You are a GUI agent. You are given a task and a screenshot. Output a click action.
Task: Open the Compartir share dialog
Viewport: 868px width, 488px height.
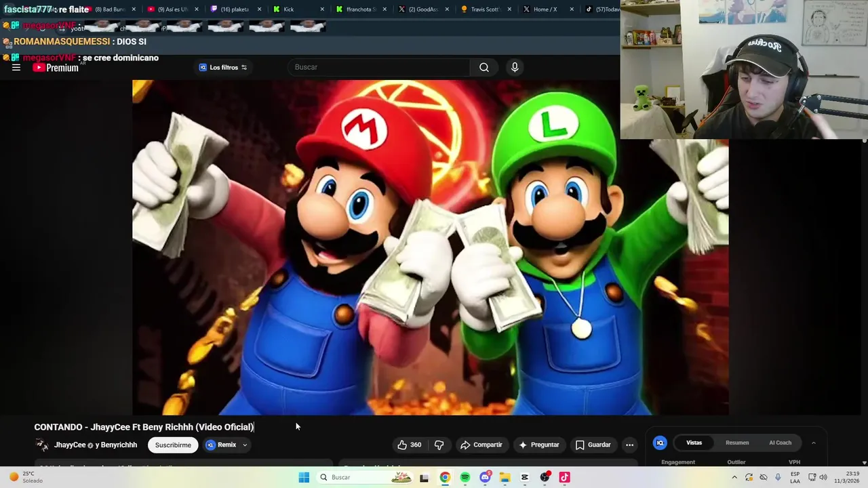tap(481, 445)
